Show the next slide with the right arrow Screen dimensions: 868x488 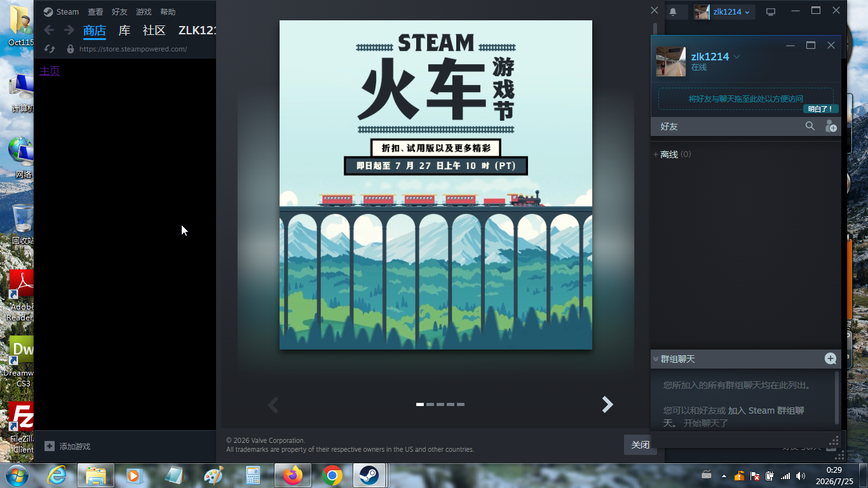click(x=607, y=404)
